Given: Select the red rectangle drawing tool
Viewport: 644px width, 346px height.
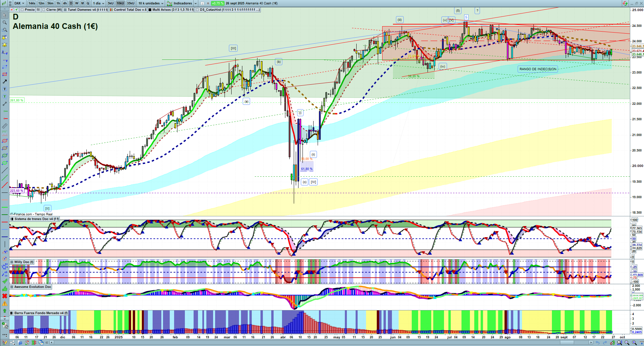Looking at the screenshot, I should tap(5, 74).
